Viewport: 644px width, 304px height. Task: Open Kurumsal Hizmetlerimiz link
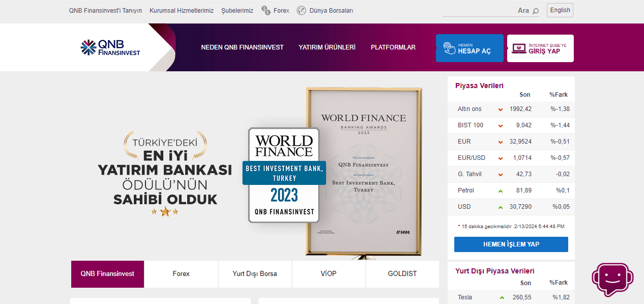pos(182,11)
